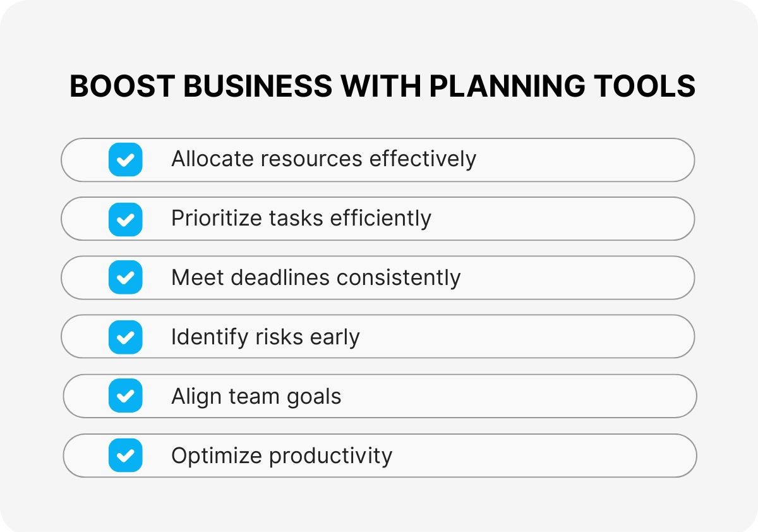Screen dimensions: 758x532
Task: Click the 'Meet deadlines consistently' text
Action: (316, 278)
